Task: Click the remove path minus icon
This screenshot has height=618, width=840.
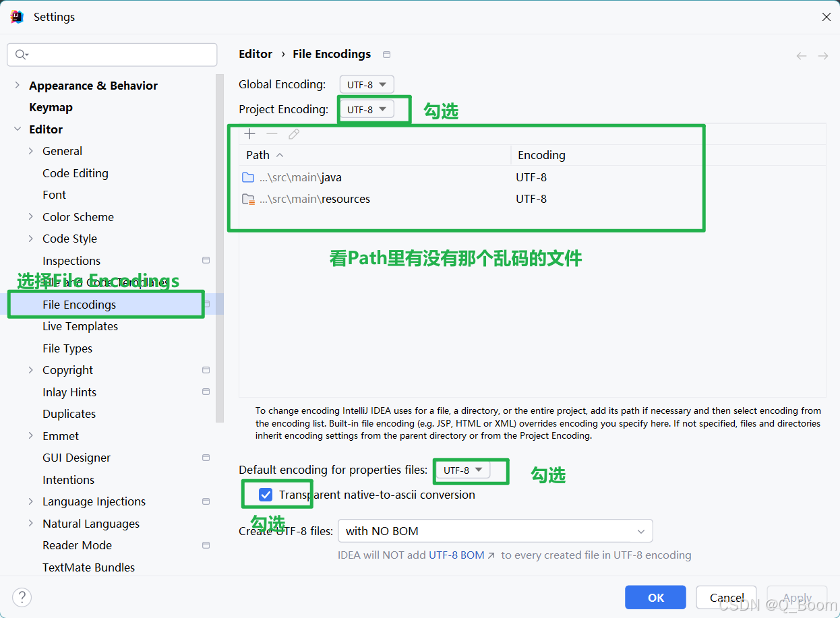Action: pyautogui.click(x=272, y=133)
